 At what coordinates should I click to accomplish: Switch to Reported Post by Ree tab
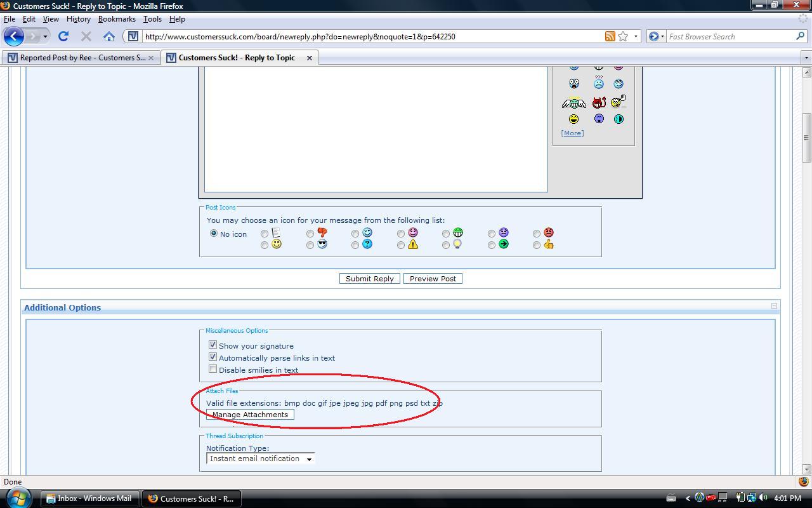[81, 57]
